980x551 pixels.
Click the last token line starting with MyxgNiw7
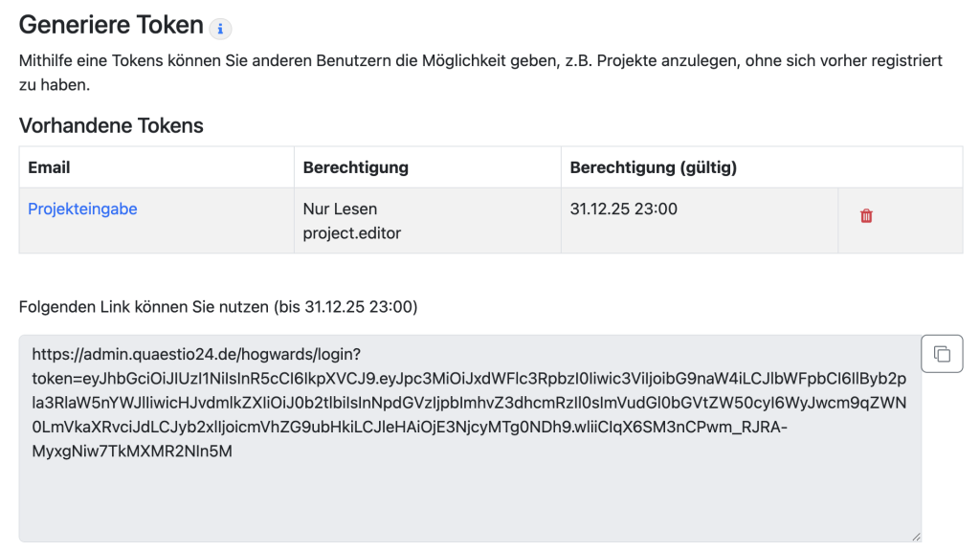132,452
